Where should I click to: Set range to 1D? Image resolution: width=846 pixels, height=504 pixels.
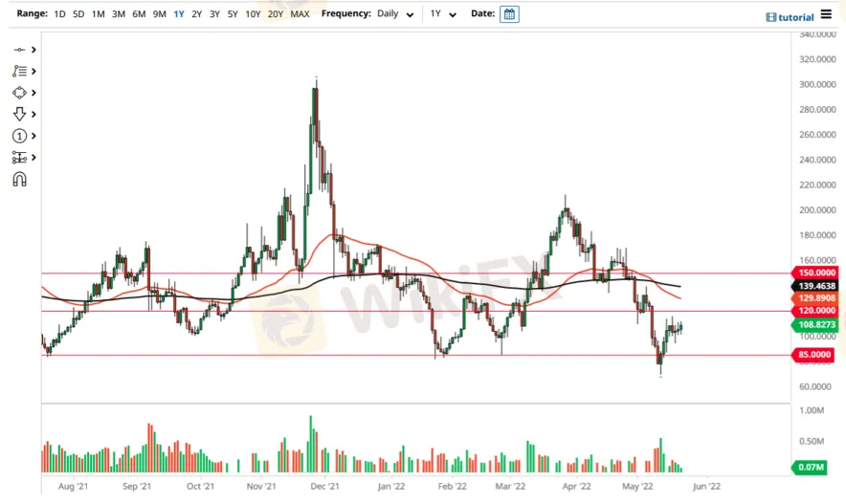tap(60, 14)
